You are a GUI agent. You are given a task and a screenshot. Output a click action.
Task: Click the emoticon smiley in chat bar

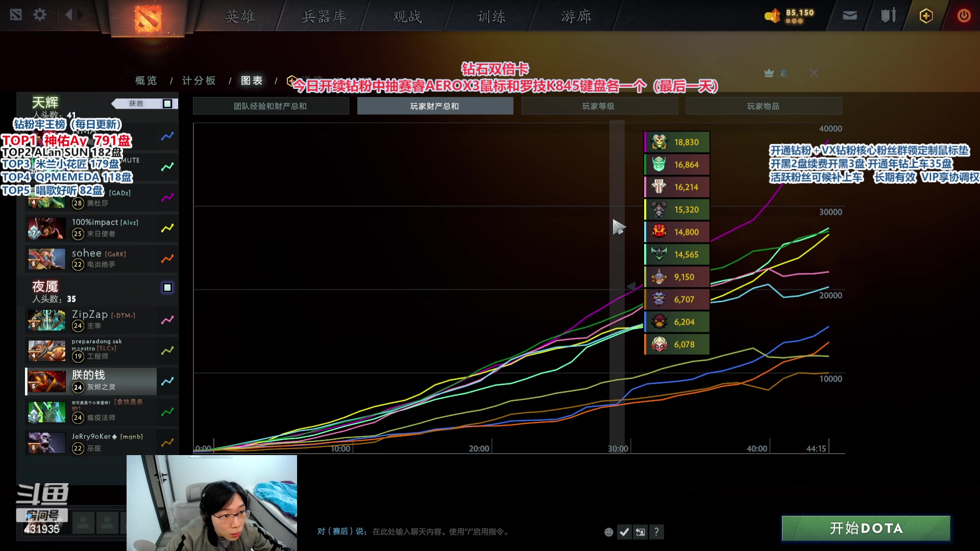pos(608,532)
